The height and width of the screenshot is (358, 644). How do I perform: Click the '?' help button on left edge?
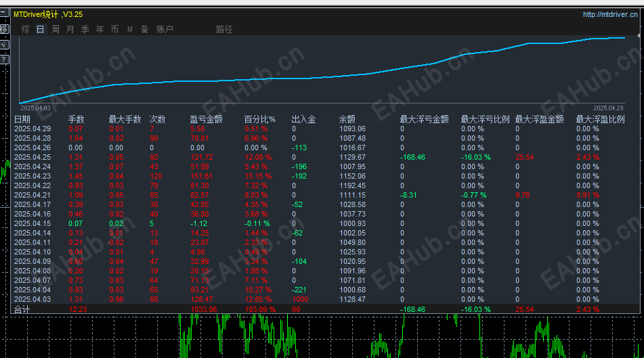pos(3,60)
